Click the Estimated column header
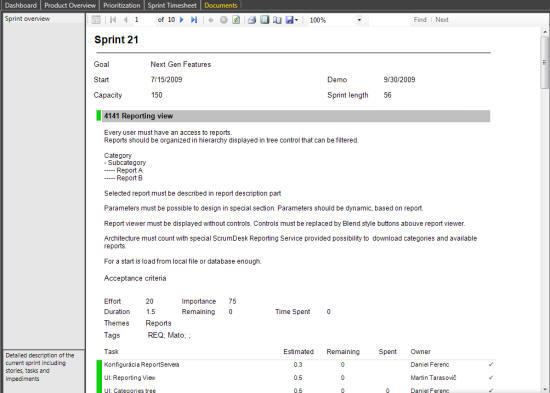The image size is (550, 393). pyautogui.click(x=298, y=352)
